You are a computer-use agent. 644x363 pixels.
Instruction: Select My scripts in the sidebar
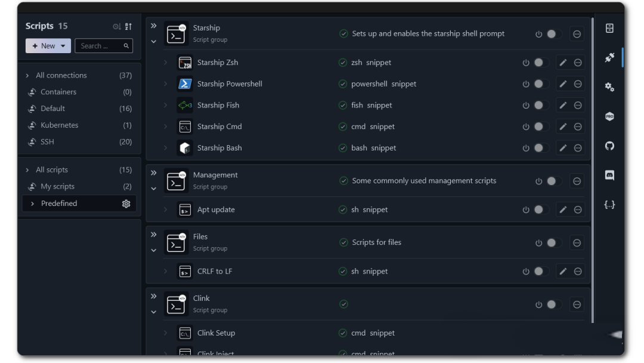(x=57, y=187)
